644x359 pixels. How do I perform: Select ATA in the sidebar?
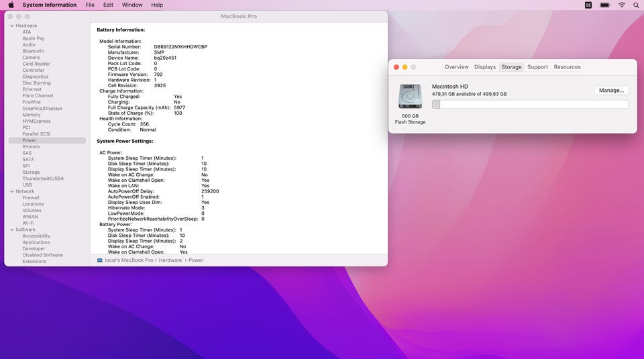27,32
